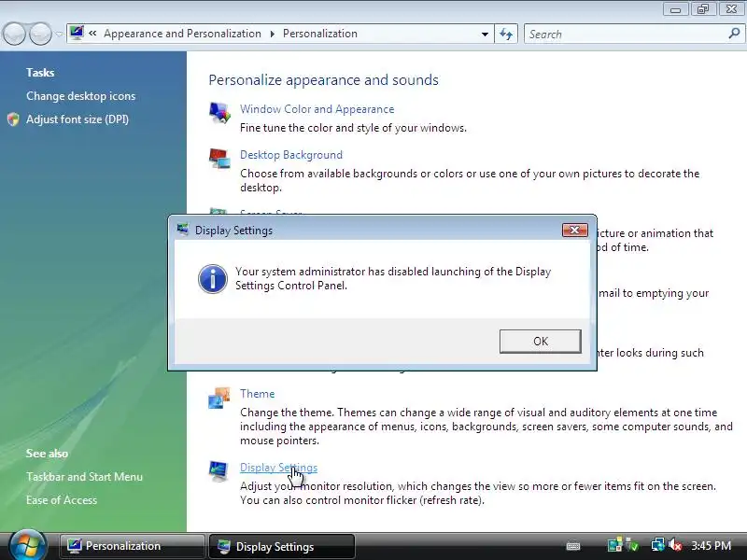The width and height of the screenshot is (747, 560).
Task: Open Window Color and Appearance link
Action: click(x=317, y=109)
